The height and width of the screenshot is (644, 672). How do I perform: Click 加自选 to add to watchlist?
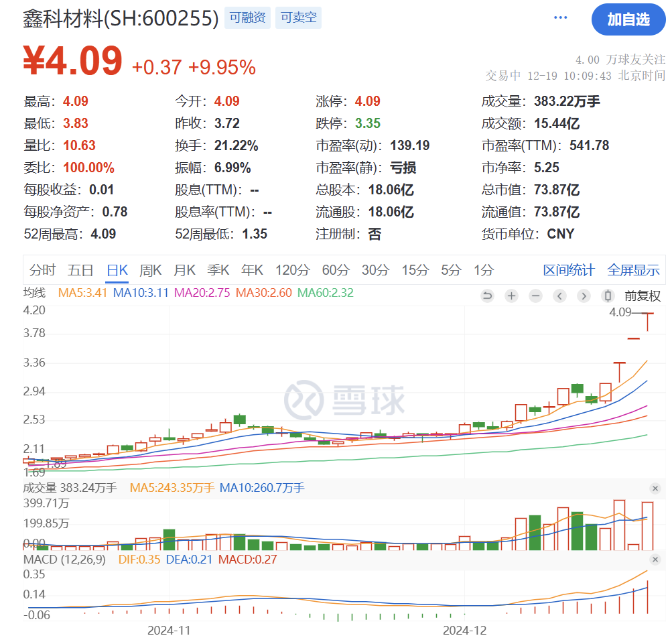coord(628,19)
